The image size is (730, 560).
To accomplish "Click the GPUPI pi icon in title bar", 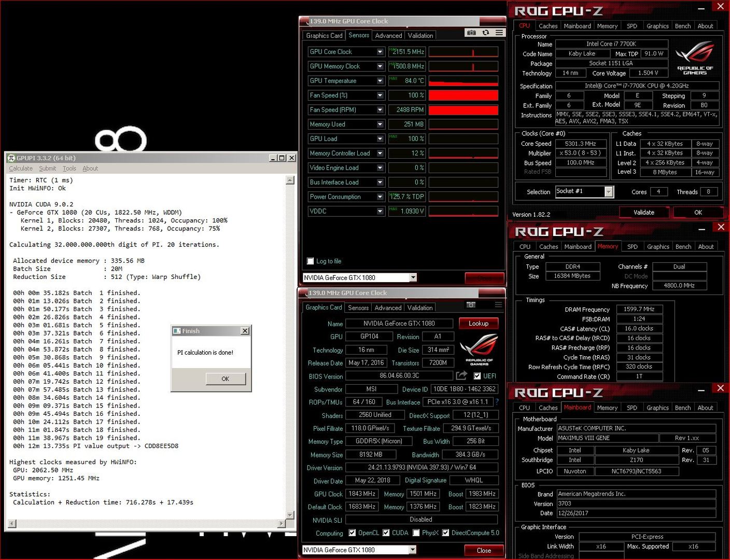I will [11, 158].
